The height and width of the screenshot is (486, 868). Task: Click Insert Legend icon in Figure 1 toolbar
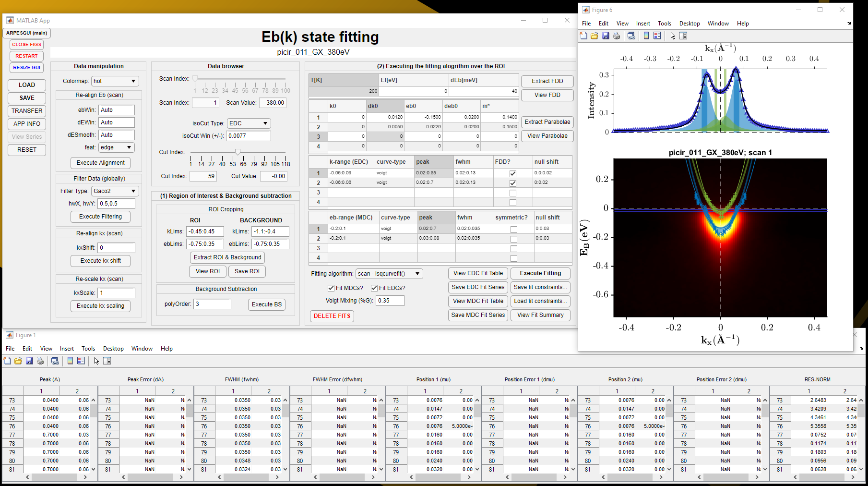[x=81, y=361]
